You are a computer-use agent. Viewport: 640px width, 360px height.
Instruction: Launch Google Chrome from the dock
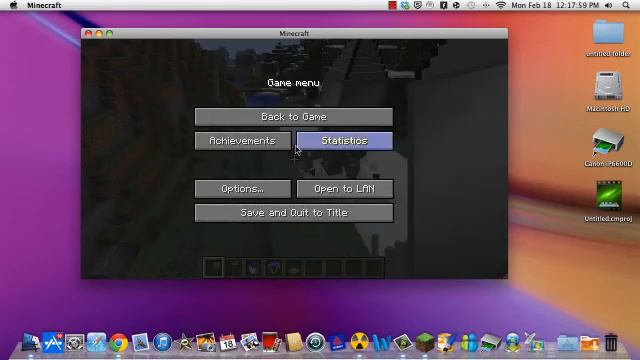[x=118, y=342]
